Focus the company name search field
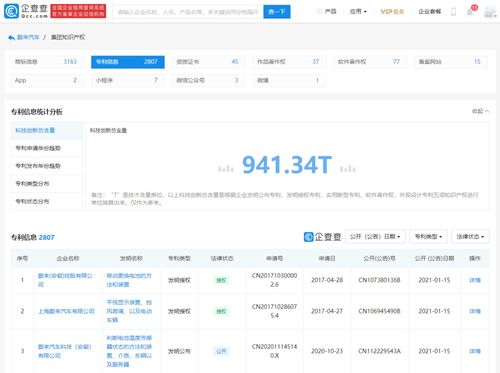This screenshot has height=373, width=500. click(188, 12)
